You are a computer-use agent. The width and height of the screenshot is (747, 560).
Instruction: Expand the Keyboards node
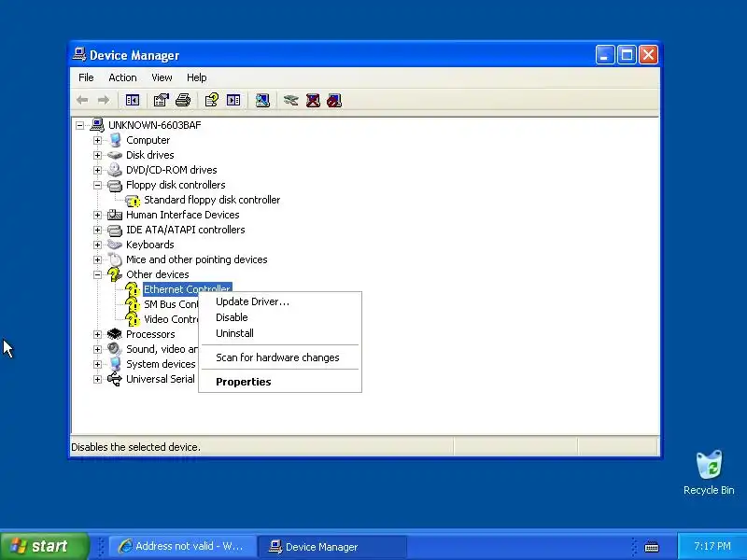click(98, 245)
